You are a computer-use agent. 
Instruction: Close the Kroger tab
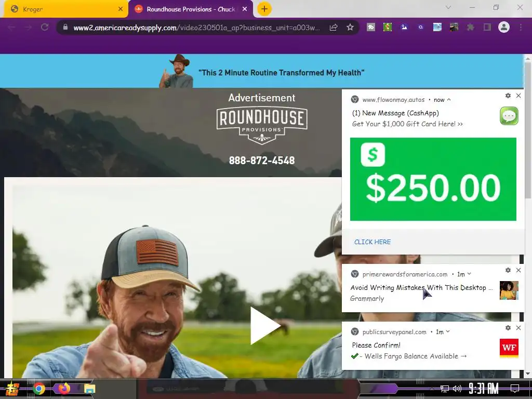point(121,9)
